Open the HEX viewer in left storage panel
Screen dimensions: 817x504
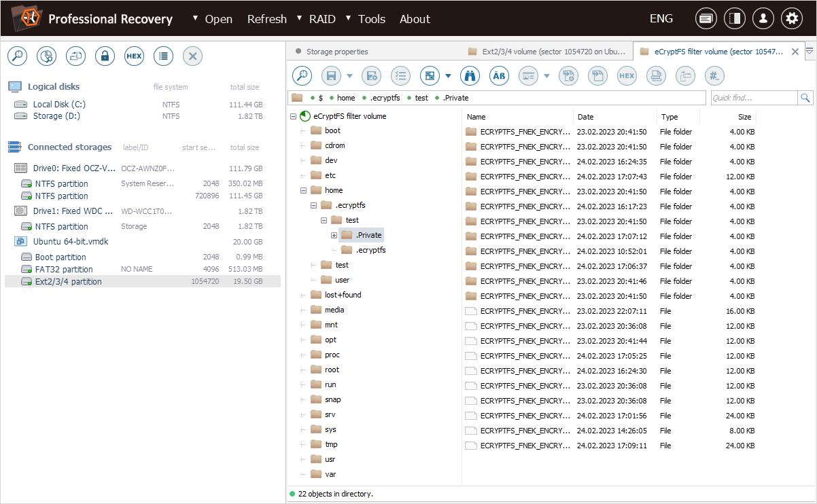click(x=134, y=56)
